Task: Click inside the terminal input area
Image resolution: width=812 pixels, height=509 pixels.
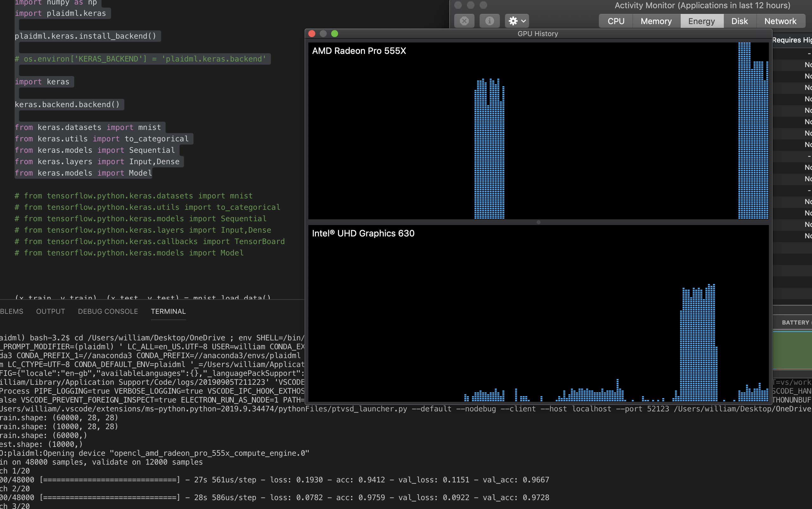Action: [x=152, y=438]
